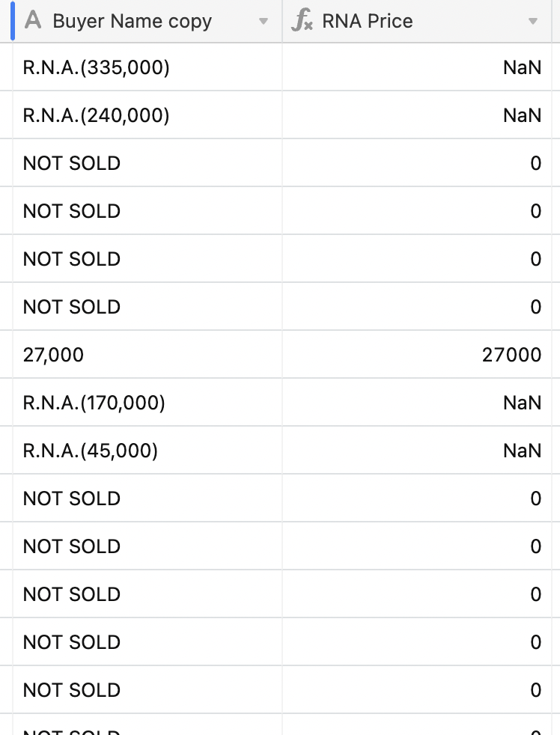The height and width of the screenshot is (735, 560).
Task: Click the cell containing 27,000 buyer name
Action: click(147, 354)
